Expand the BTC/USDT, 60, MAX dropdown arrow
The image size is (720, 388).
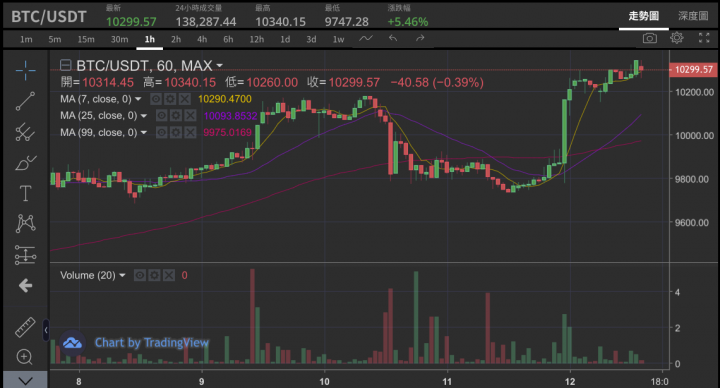coord(219,66)
